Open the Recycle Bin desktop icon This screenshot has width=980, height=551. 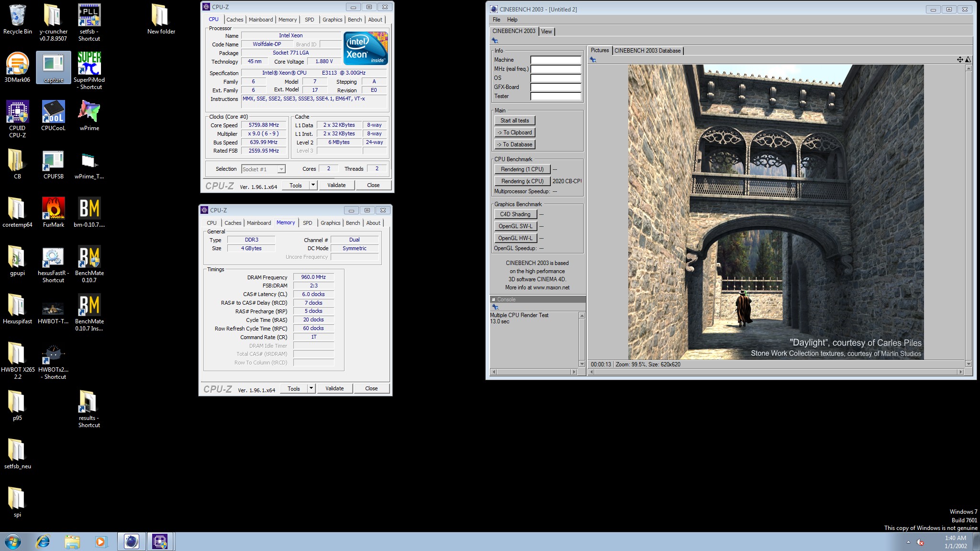click(17, 19)
